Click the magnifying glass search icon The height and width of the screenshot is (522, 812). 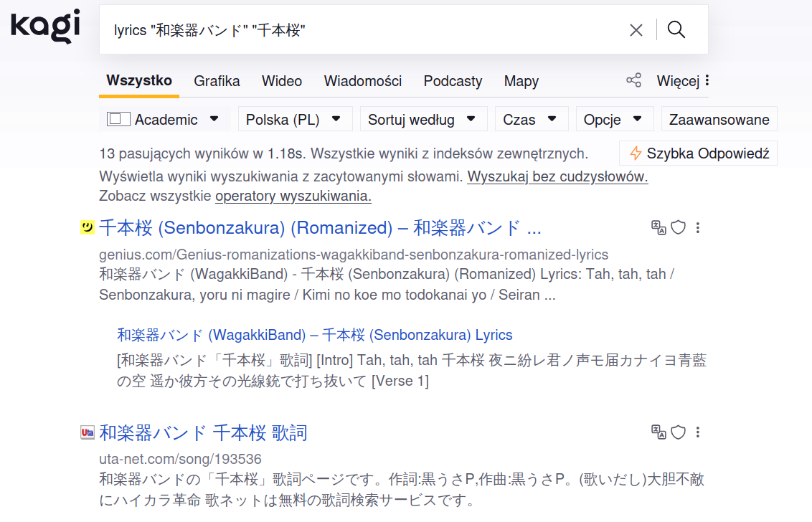pos(676,30)
